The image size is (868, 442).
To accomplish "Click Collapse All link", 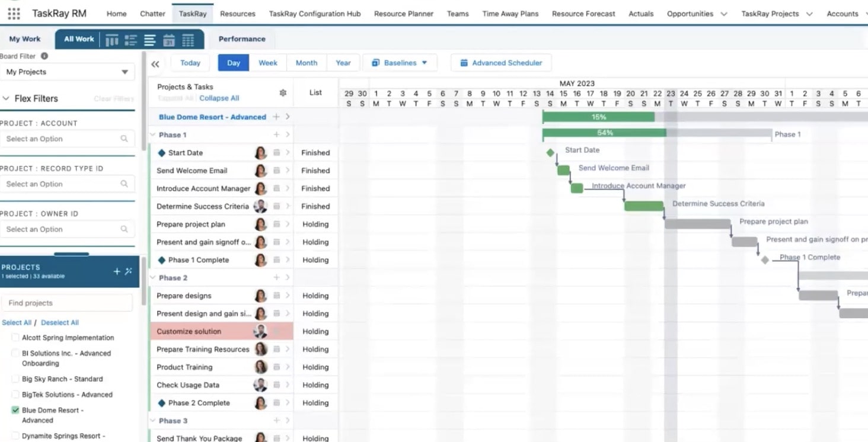I will pyautogui.click(x=219, y=98).
